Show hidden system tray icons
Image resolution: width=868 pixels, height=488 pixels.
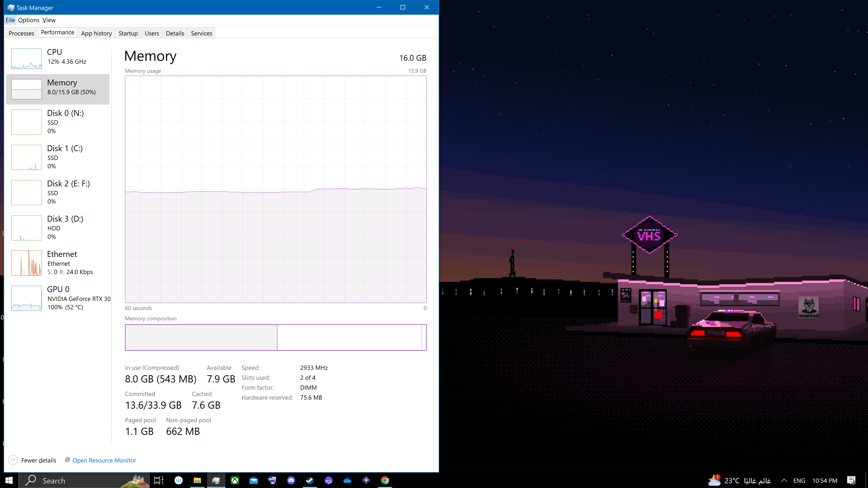click(784, 481)
